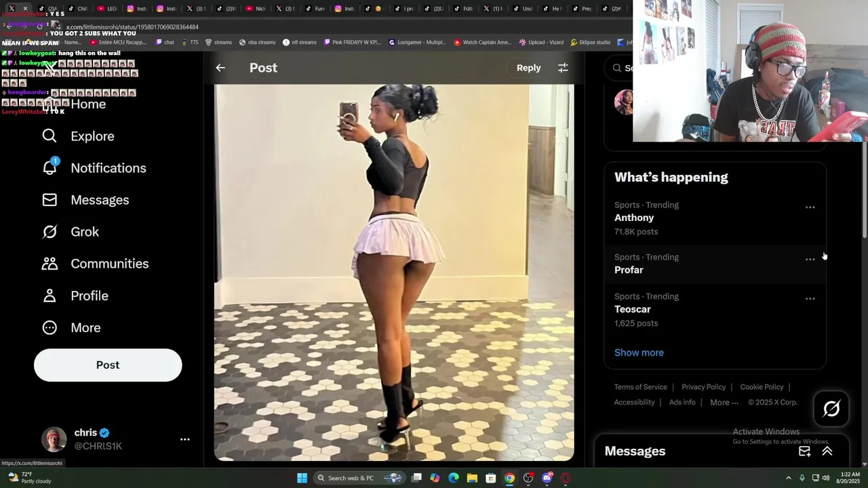Open the reply filter settings icon

click(563, 68)
